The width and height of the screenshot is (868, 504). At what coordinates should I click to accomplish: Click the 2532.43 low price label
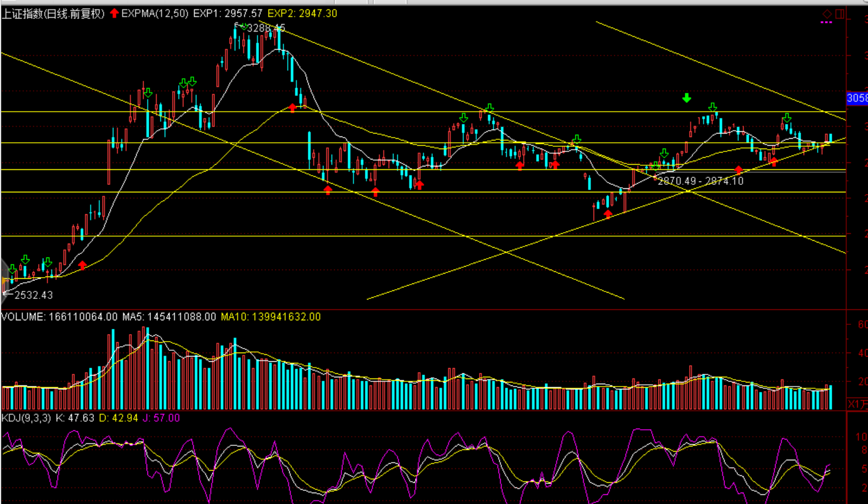pos(33,295)
